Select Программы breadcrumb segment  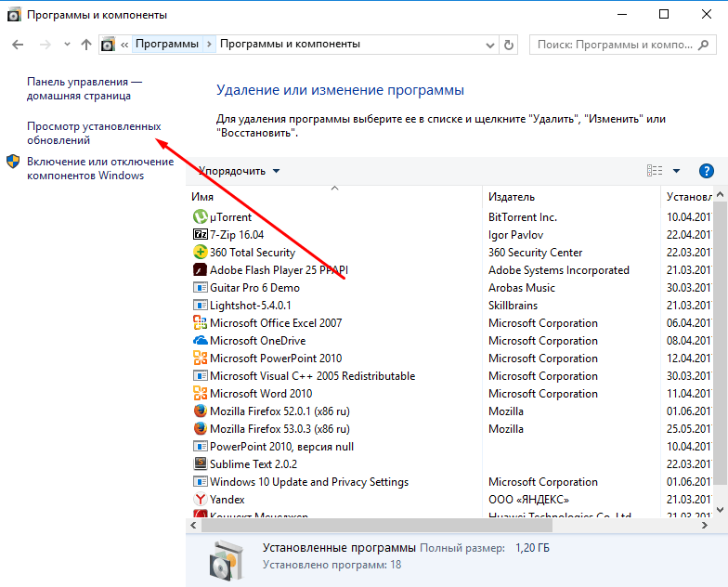[167, 45]
